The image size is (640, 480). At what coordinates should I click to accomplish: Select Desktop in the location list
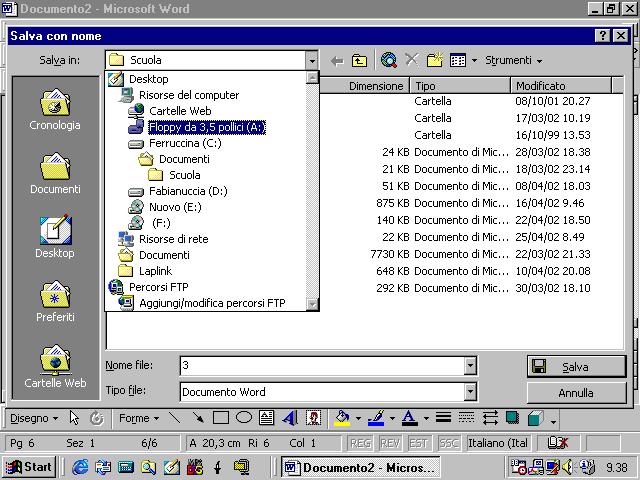[x=149, y=79]
